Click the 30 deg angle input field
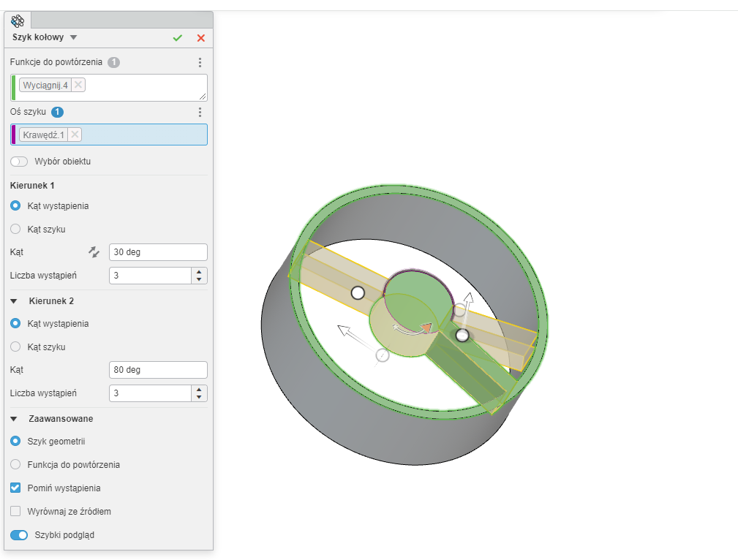 157,252
